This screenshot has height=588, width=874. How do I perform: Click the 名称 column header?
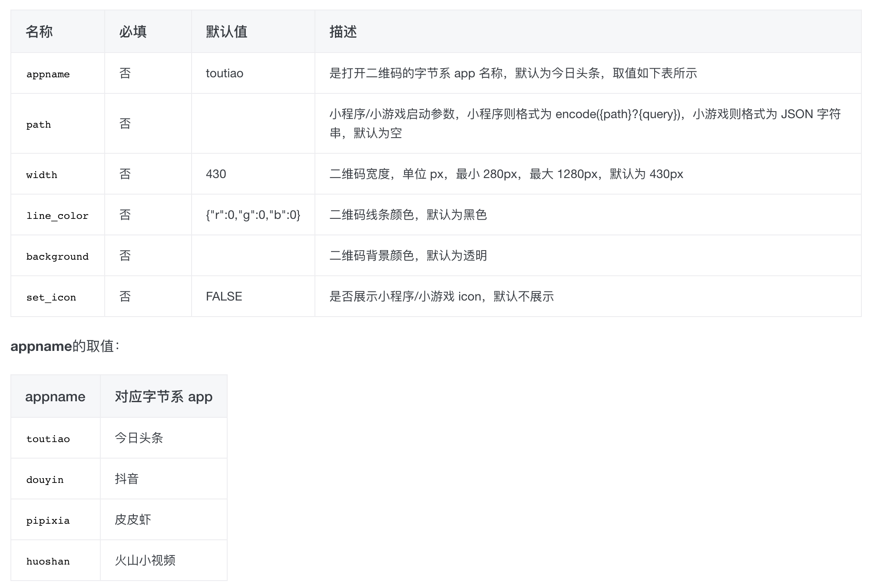[x=39, y=32]
